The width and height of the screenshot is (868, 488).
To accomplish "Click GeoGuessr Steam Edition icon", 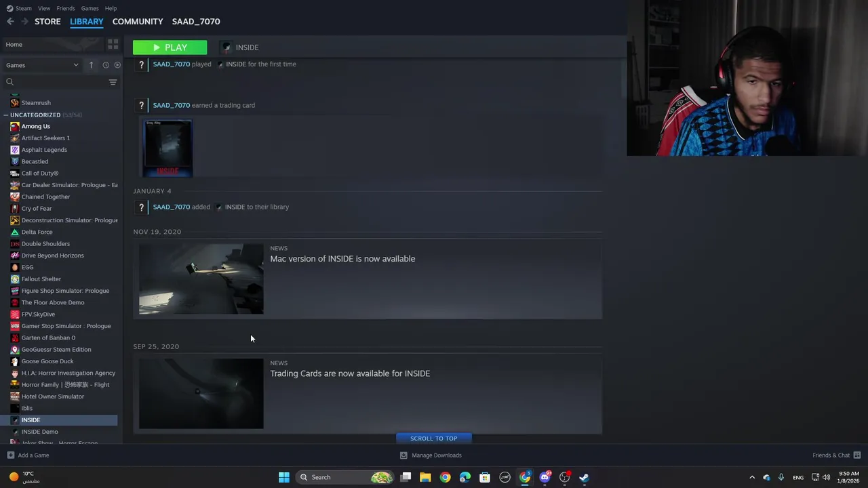I will pos(15,350).
